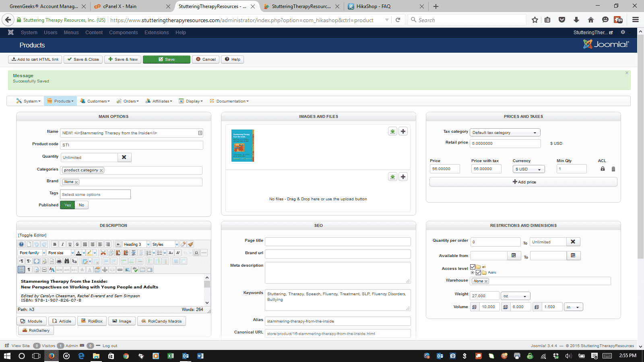Open the ACL lock icon for the price
The width and height of the screenshot is (644, 362).
click(x=603, y=169)
